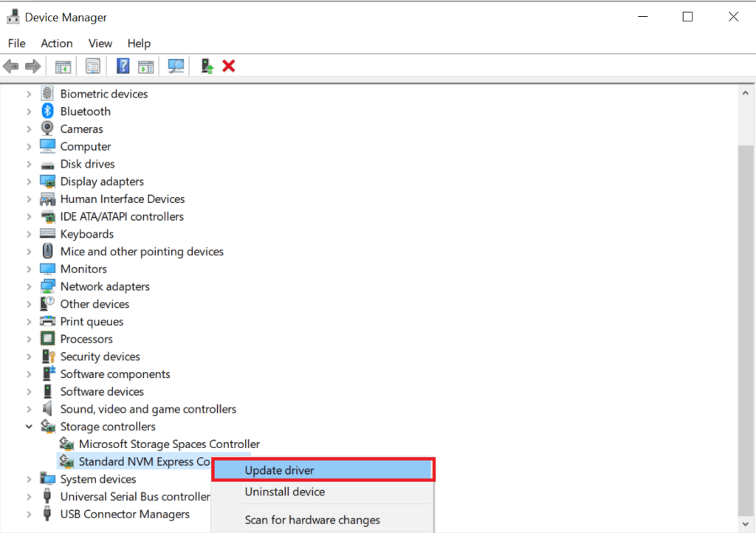Click the Help toolbar icon
Viewport: 756px width, 533px height.
click(x=123, y=66)
